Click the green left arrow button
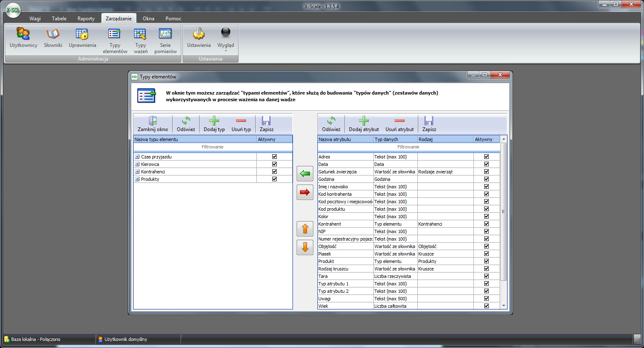Viewport: 644px width, 348px height. (305, 173)
